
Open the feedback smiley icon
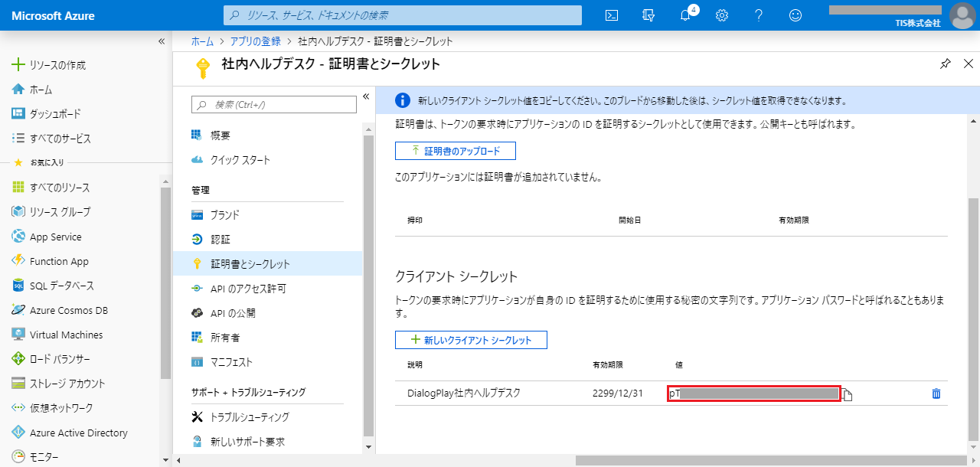coord(795,15)
